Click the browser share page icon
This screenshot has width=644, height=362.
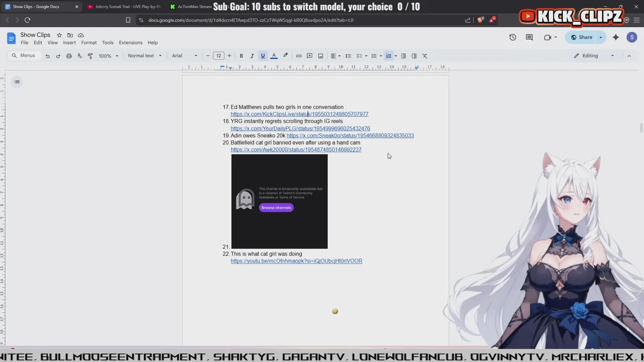tap(468, 20)
